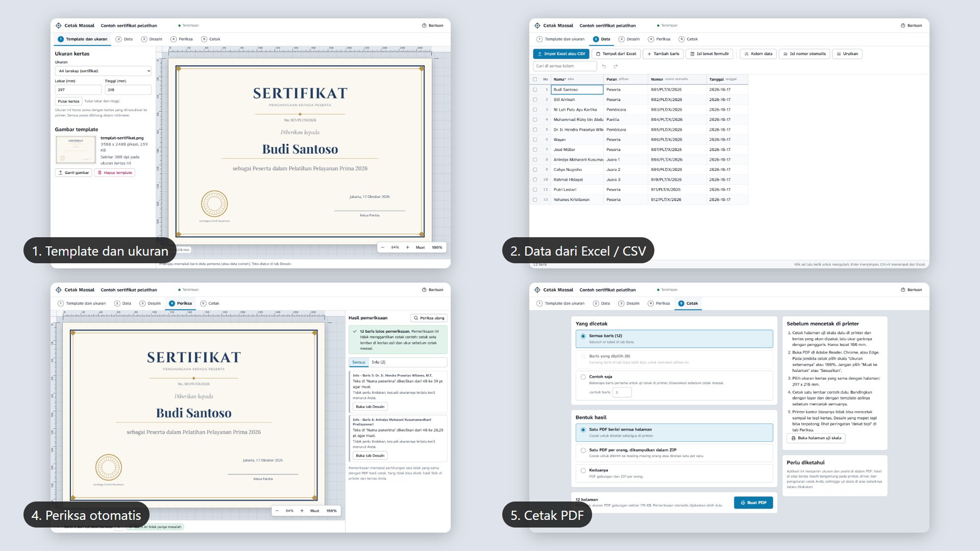
Task: Click the Bantuan help icon in the Data screen
Action: coord(903,26)
